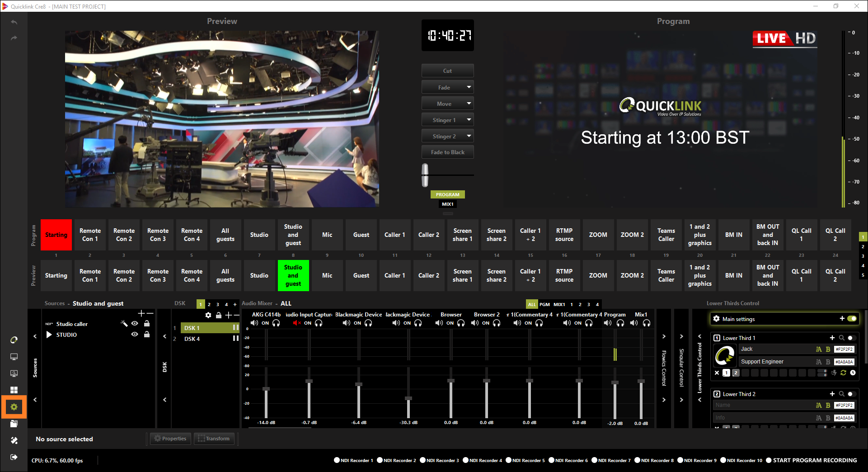The width and height of the screenshot is (868, 472).
Task: Click the Program channel volume fader
Action: coord(615,383)
